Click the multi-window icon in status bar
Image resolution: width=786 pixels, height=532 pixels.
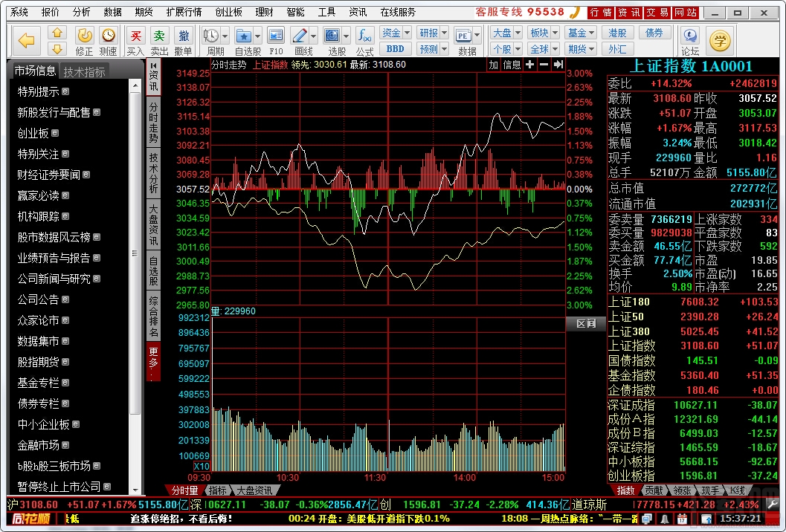pos(647,519)
